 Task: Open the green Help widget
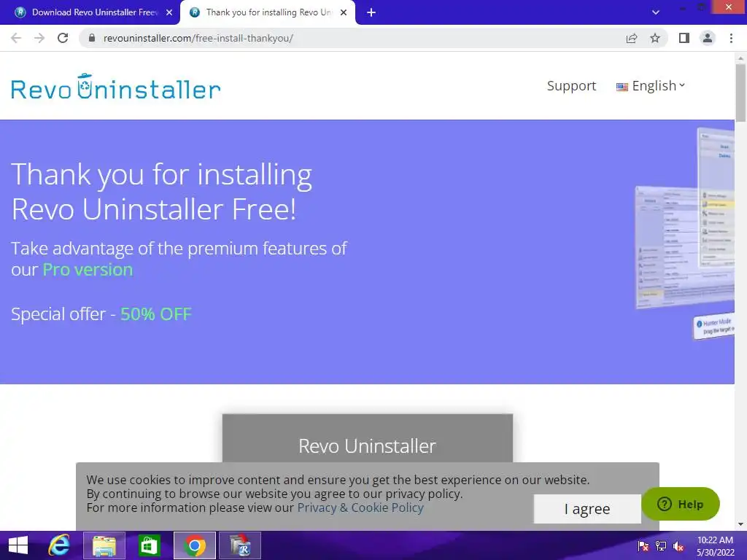point(681,504)
